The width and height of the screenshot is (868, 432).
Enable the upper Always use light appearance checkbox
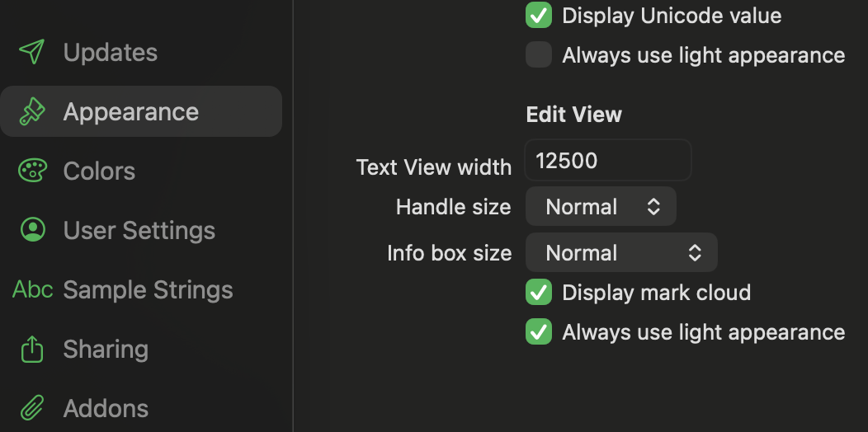tap(539, 54)
